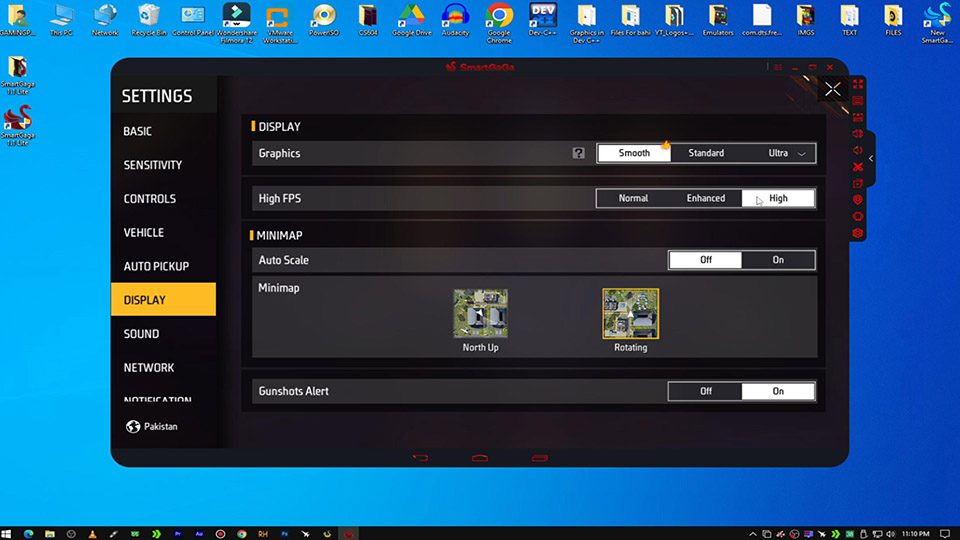
Task: Choose the North Up minimap thumbnail
Action: [x=481, y=313]
